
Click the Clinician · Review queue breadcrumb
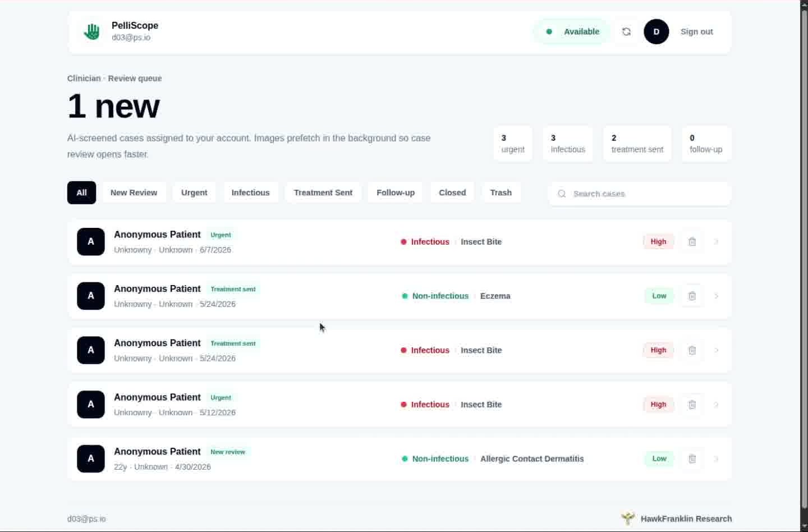pyautogui.click(x=114, y=79)
